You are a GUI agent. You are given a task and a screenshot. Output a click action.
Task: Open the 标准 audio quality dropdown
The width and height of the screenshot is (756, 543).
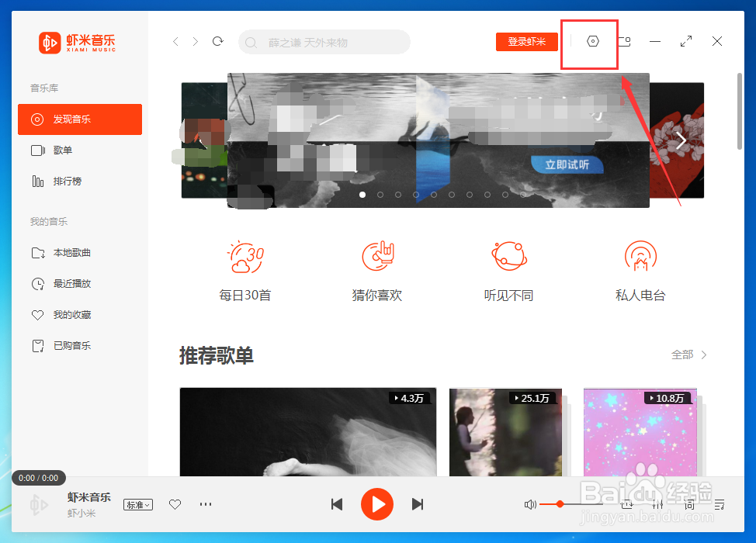pyautogui.click(x=137, y=504)
